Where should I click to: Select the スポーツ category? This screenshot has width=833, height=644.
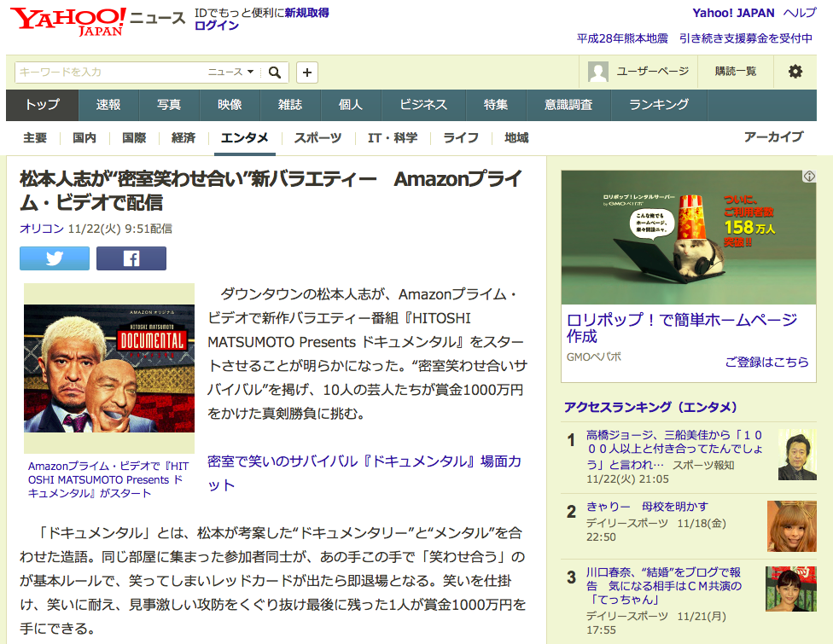tap(317, 138)
